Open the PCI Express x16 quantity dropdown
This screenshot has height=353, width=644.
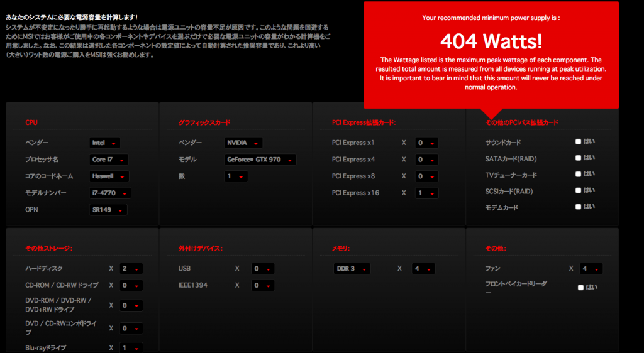tap(427, 193)
